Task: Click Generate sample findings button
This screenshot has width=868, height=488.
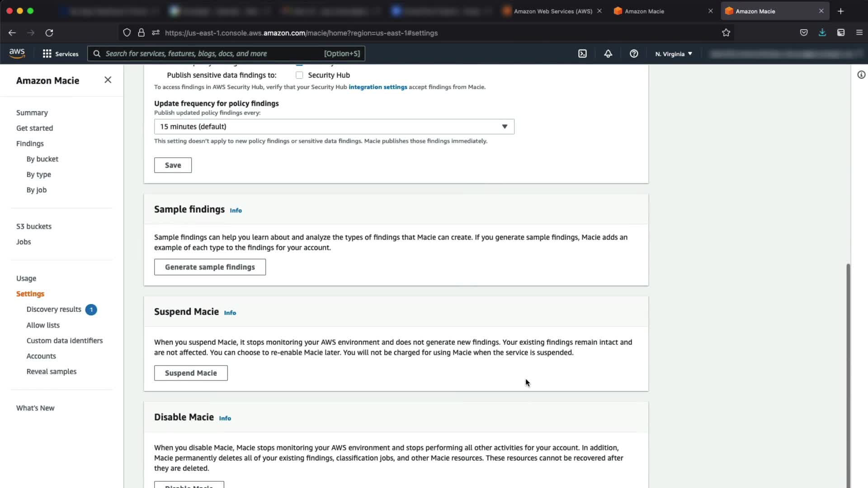Action: pyautogui.click(x=210, y=267)
